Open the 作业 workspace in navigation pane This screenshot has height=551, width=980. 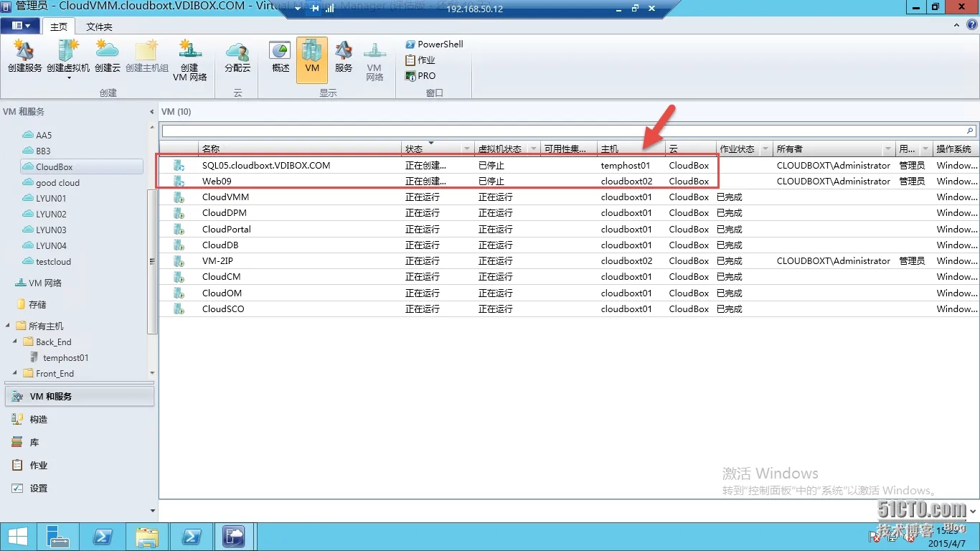coord(80,465)
